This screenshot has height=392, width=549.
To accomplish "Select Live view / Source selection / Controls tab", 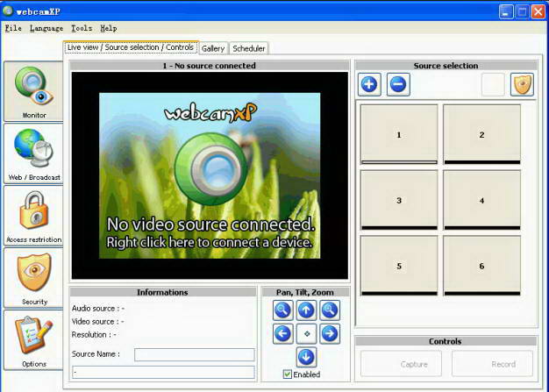I will click(131, 47).
